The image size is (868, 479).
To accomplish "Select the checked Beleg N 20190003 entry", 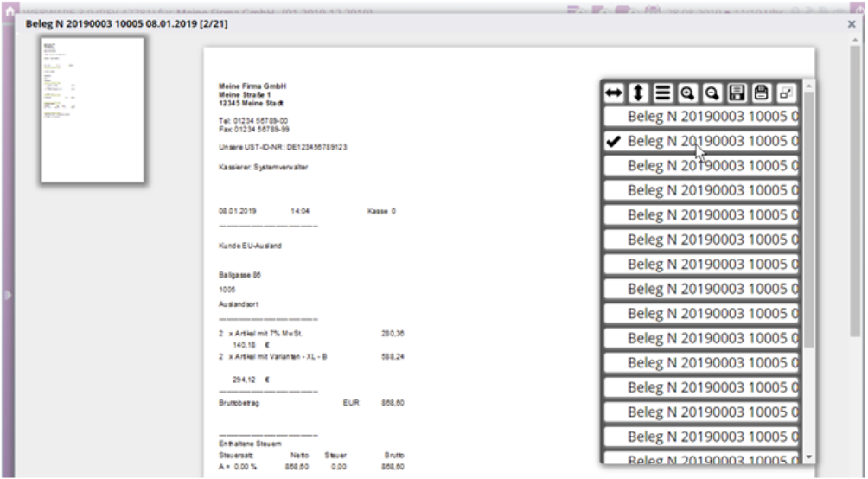I will (701, 141).
